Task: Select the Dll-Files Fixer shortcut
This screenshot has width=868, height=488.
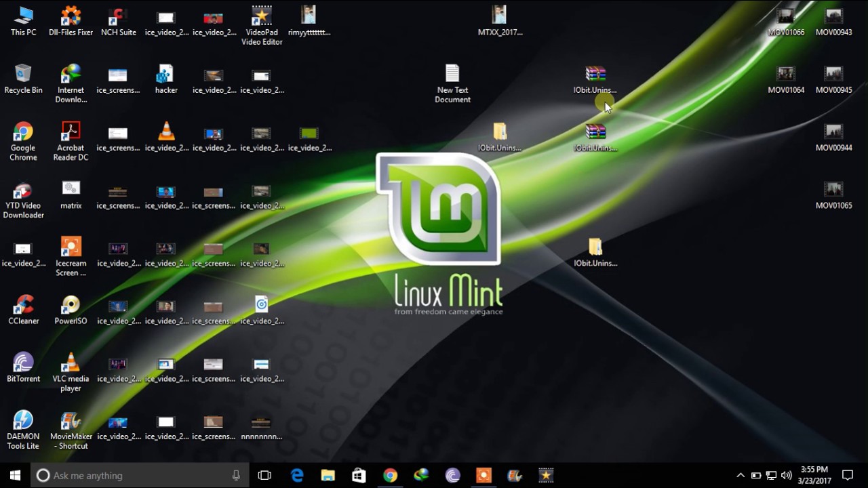Action: tap(71, 20)
